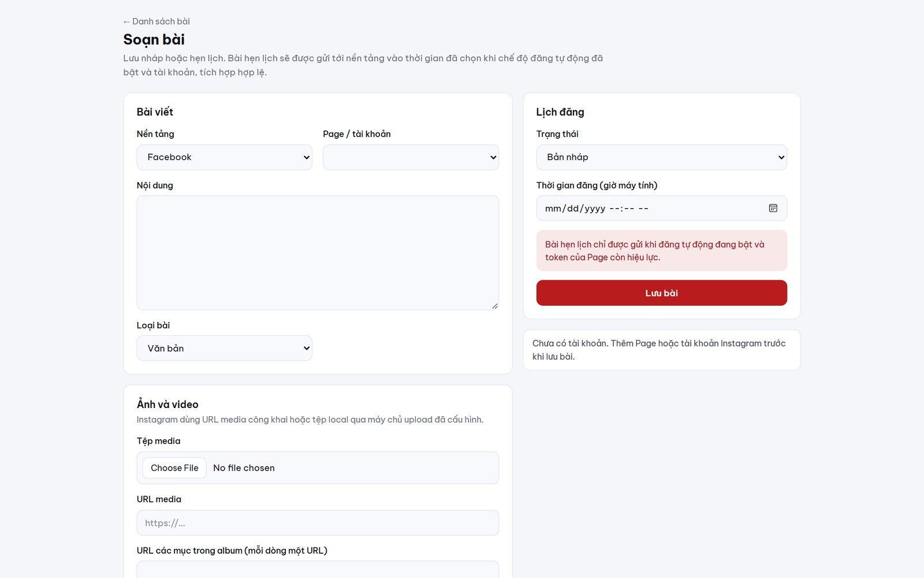Click the "Lịch đăng" section title
This screenshot has height=578, width=924.
(560, 112)
